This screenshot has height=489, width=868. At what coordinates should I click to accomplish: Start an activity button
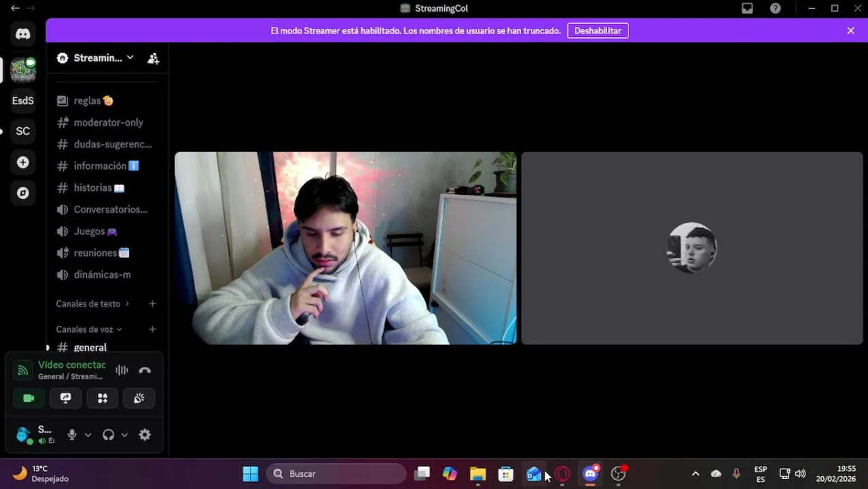(103, 398)
